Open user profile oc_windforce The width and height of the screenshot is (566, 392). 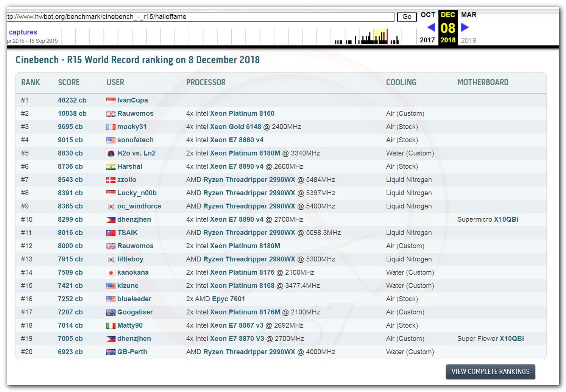coord(139,206)
